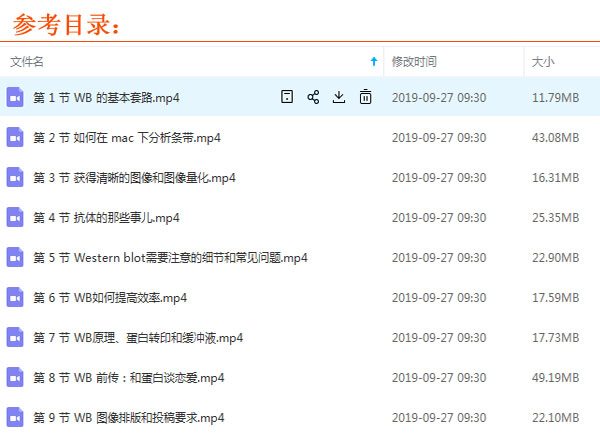Delete the 第 1 节 file using trash icon
The width and height of the screenshot is (600, 447).
pyautogui.click(x=365, y=97)
